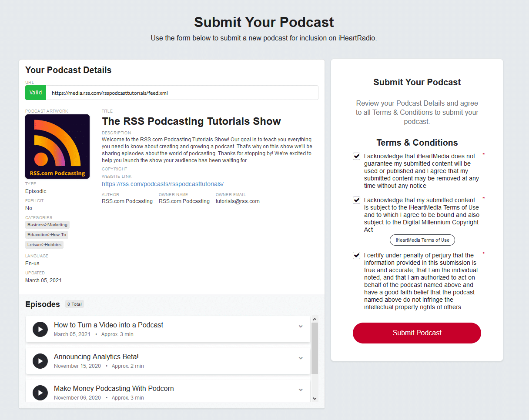Viewport: 529px width, 420px height.
Task: Click The RSS Podcasting Tutorials Show title
Action: coord(191,121)
